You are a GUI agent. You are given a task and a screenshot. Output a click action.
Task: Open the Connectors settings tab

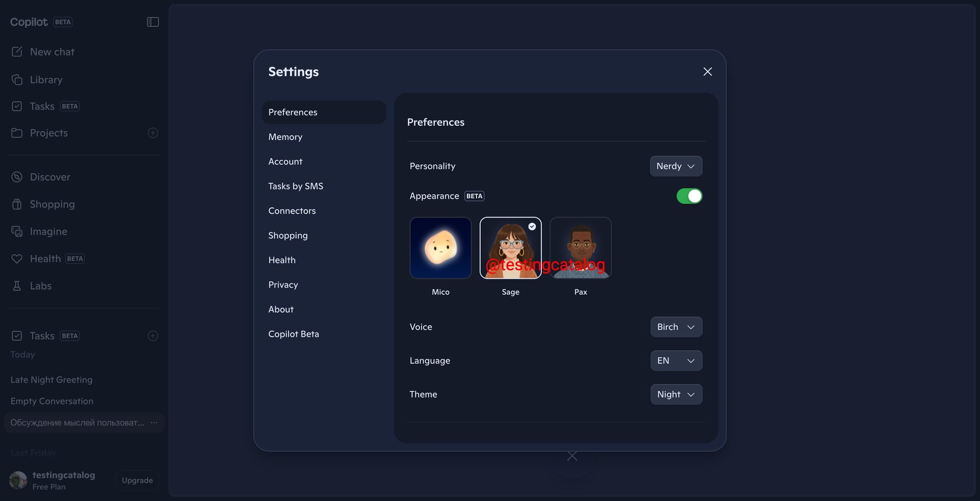[292, 211]
